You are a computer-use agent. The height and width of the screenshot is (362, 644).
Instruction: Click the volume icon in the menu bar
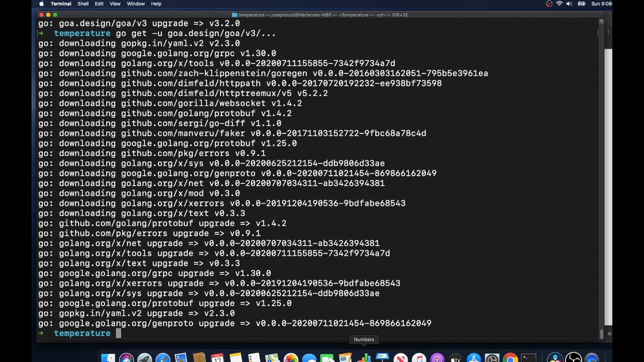coord(569,4)
